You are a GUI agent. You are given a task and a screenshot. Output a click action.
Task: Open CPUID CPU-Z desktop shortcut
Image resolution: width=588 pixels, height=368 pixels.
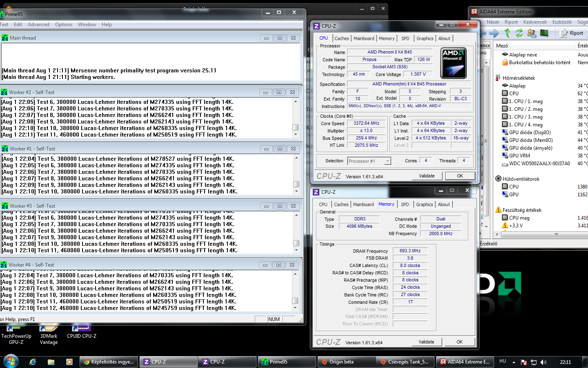click(x=82, y=332)
